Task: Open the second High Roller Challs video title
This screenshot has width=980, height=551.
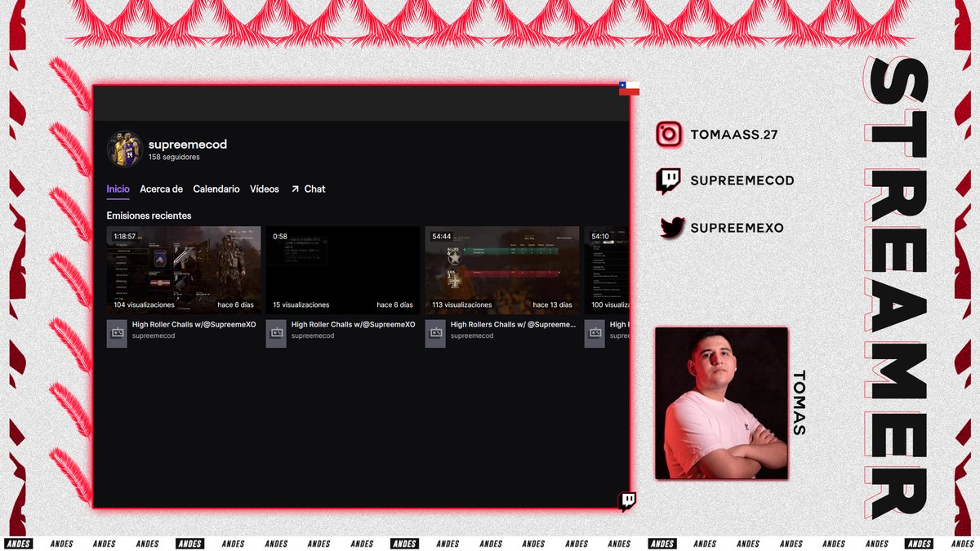Action: (x=354, y=324)
